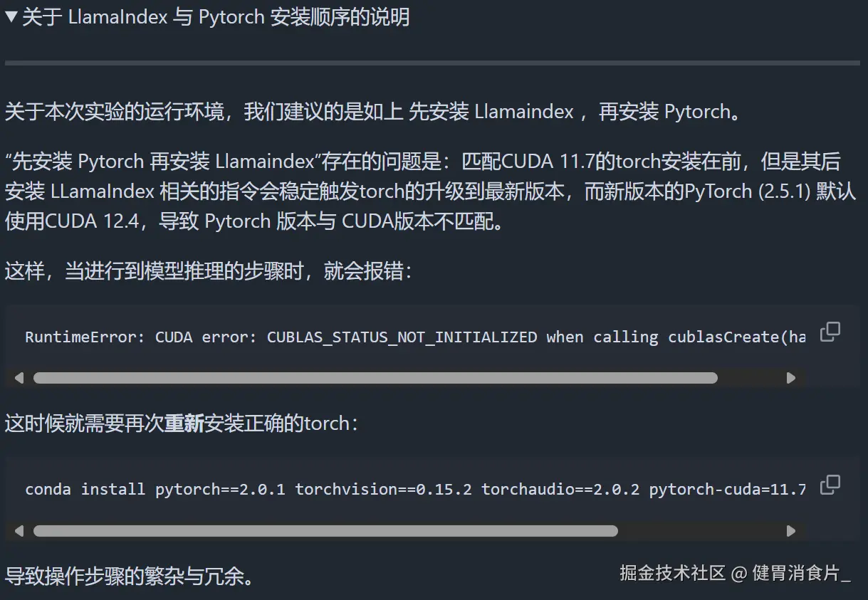868x600 pixels.
Task: Collapse the LlamaIndex 与 Pytorch 安装顺序 section triangle
Action: coord(11,17)
